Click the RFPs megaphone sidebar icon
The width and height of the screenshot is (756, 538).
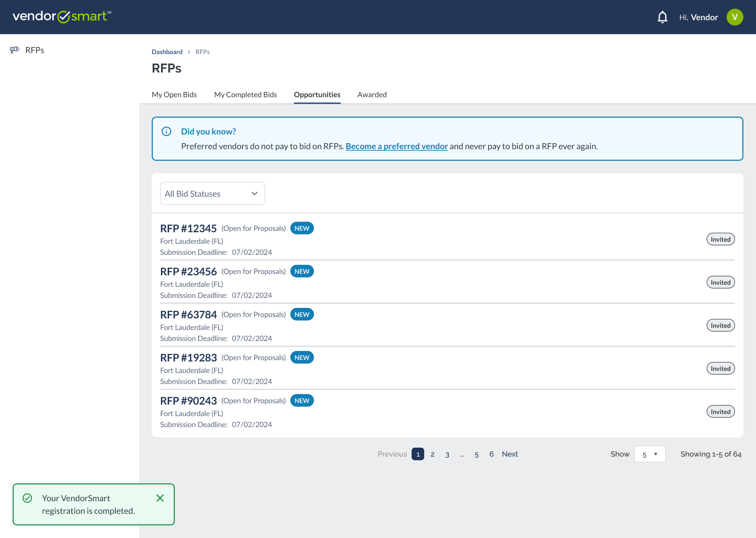[14, 50]
